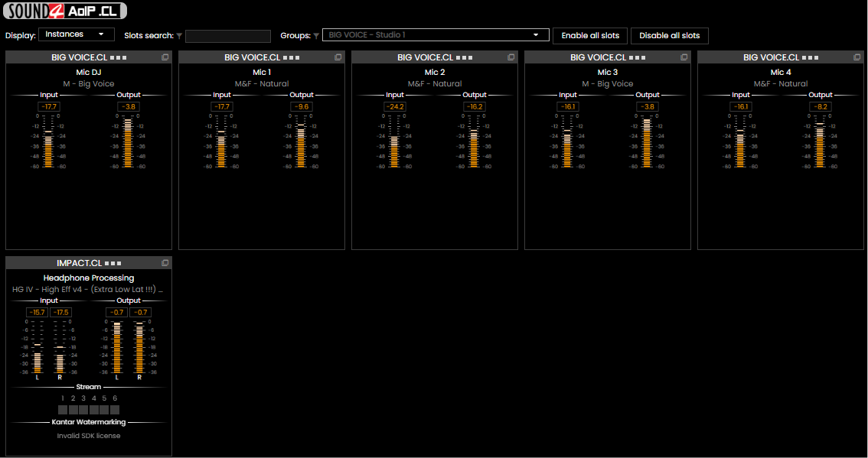868x458 pixels.
Task: Click the Mic 2 output level meter
Action: [x=474, y=141]
